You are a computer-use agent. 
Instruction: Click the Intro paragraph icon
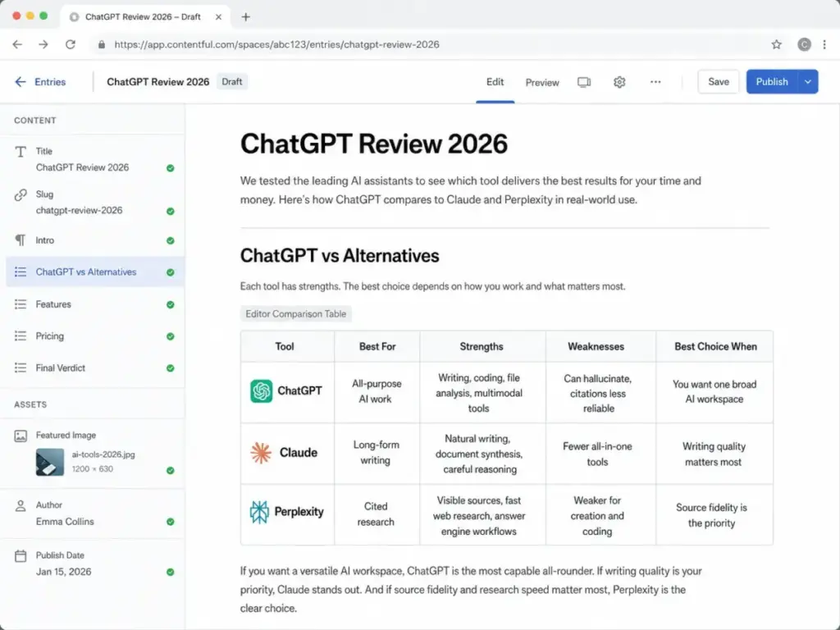pos(21,240)
